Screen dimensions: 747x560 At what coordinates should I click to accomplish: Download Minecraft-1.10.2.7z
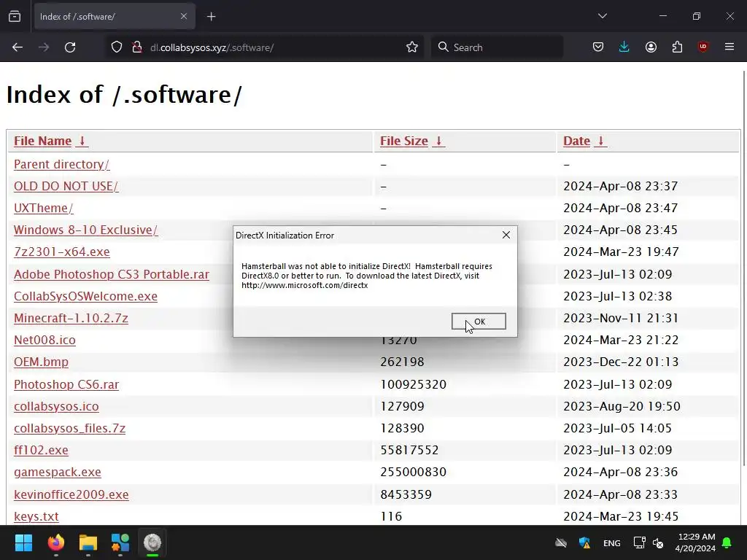click(x=71, y=318)
